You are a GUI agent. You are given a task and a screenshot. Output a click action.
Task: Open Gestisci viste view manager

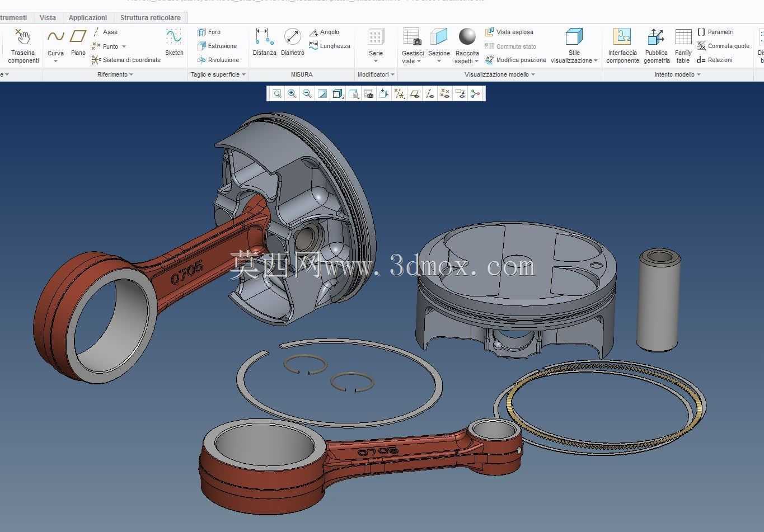(412, 46)
